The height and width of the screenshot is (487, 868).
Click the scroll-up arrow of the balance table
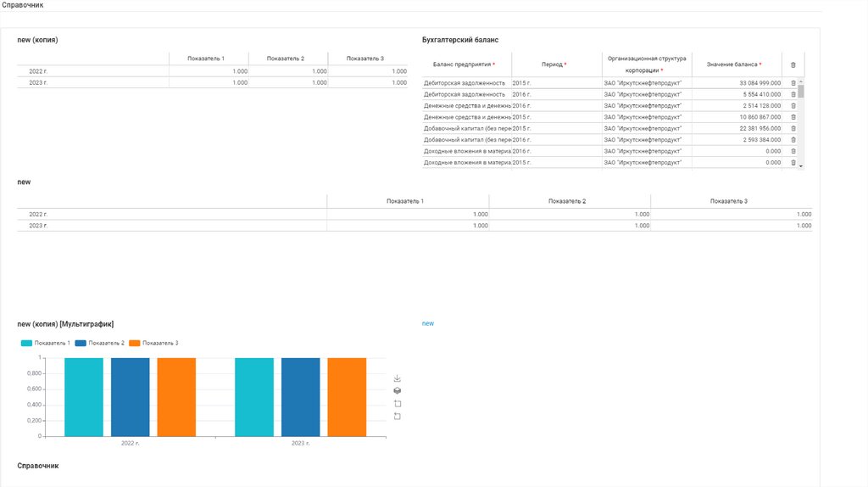800,82
